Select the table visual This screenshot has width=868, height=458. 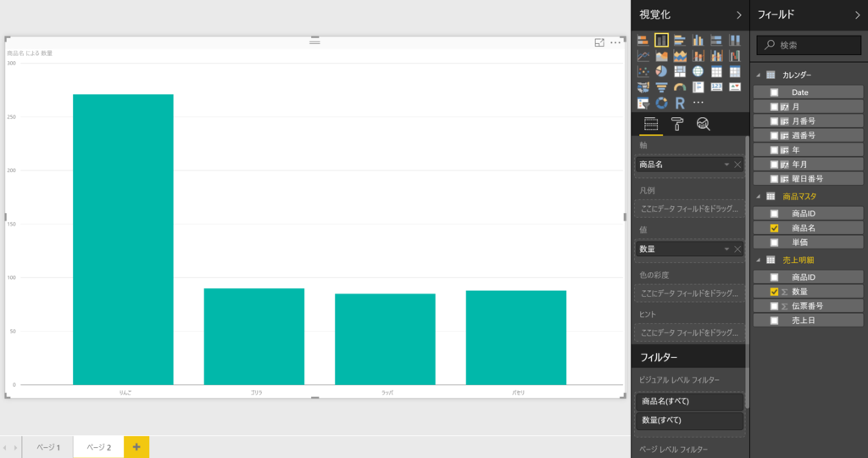716,71
